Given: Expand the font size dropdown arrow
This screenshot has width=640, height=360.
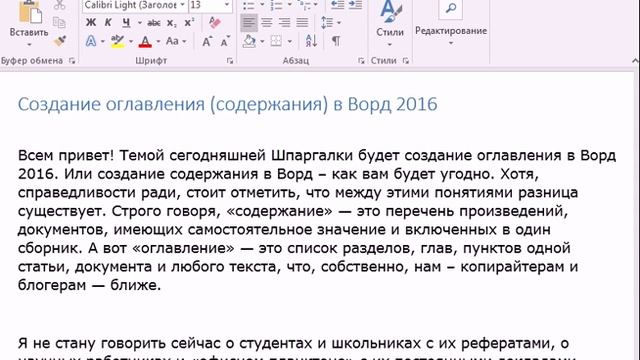Looking at the screenshot, I should click(x=227, y=5).
